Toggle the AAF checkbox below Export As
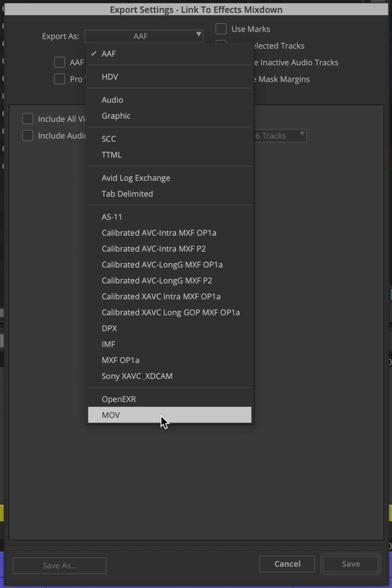 [x=60, y=62]
